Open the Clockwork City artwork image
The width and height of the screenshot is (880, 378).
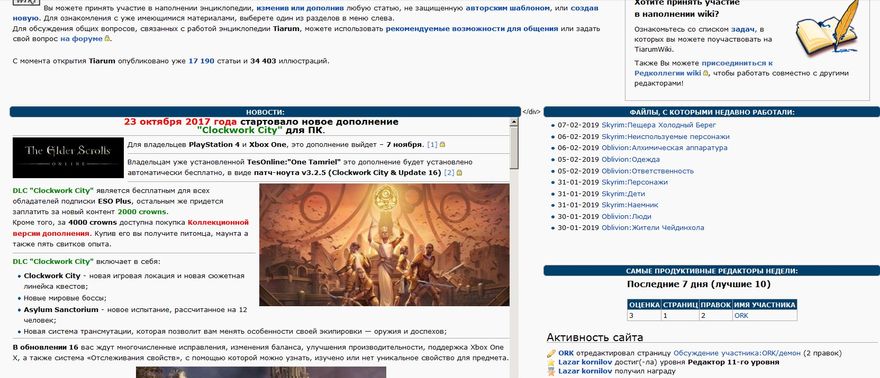(x=384, y=245)
